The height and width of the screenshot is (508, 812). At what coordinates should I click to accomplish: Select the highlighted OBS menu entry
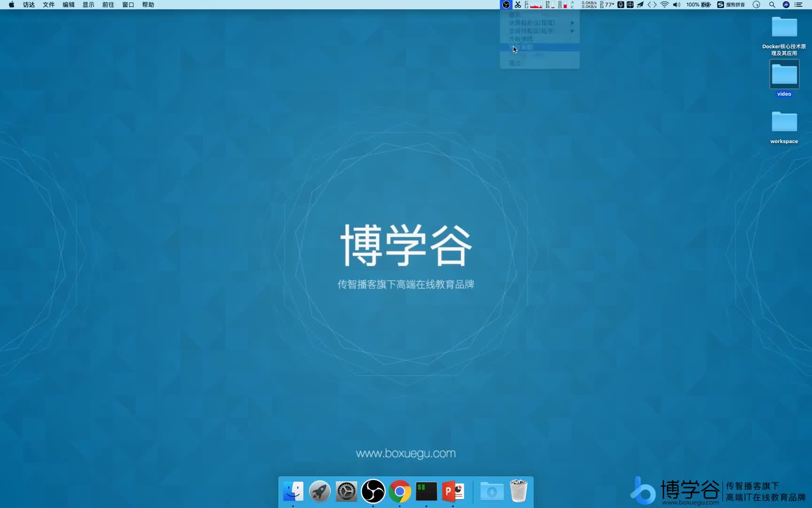coord(539,47)
